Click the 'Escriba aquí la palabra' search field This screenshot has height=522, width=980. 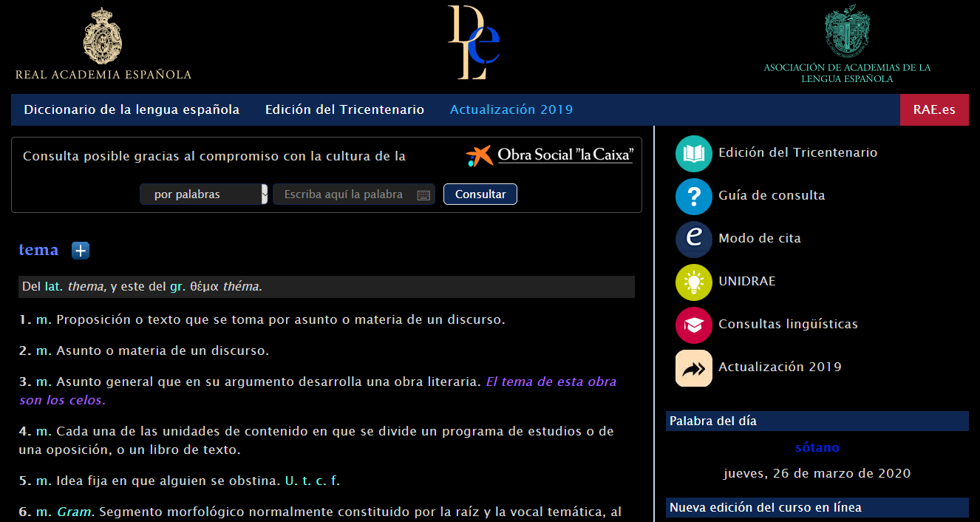pos(354,194)
